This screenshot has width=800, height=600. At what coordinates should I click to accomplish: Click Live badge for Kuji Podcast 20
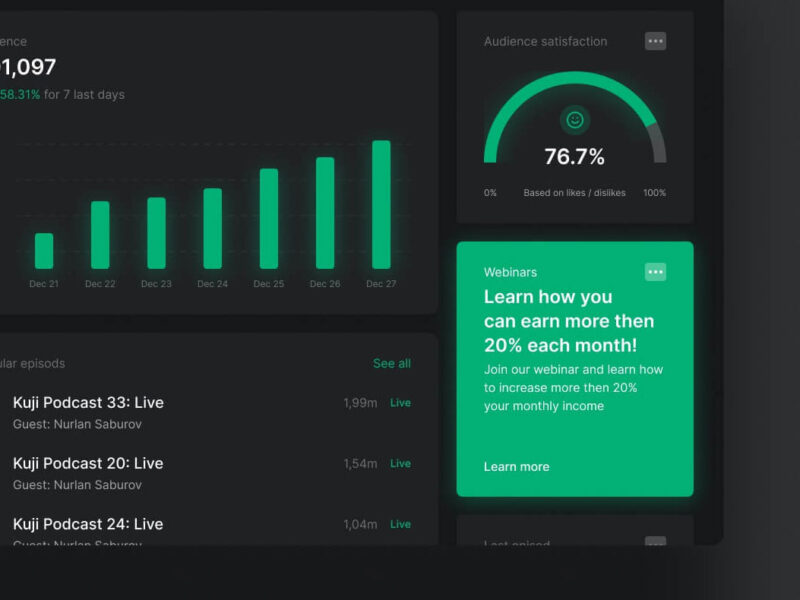click(x=400, y=464)
